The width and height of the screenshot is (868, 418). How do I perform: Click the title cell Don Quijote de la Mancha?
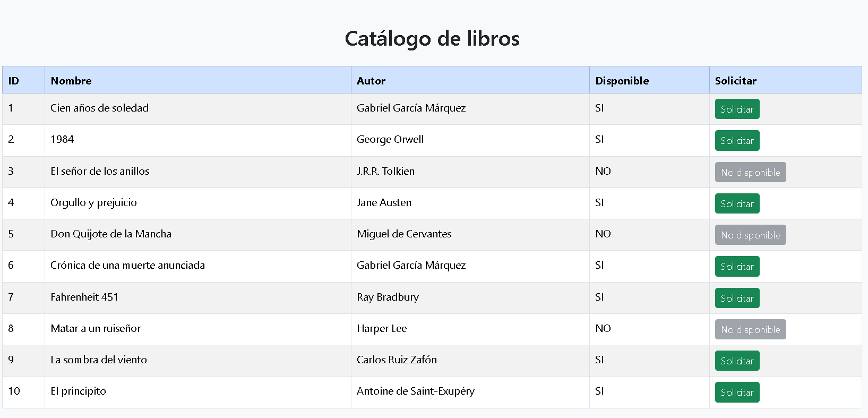tap(111, 234)
